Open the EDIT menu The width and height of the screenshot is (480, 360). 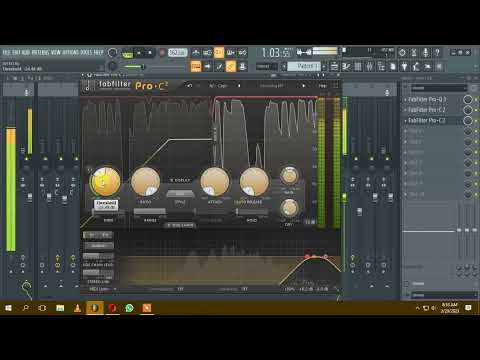coord(16,53)
